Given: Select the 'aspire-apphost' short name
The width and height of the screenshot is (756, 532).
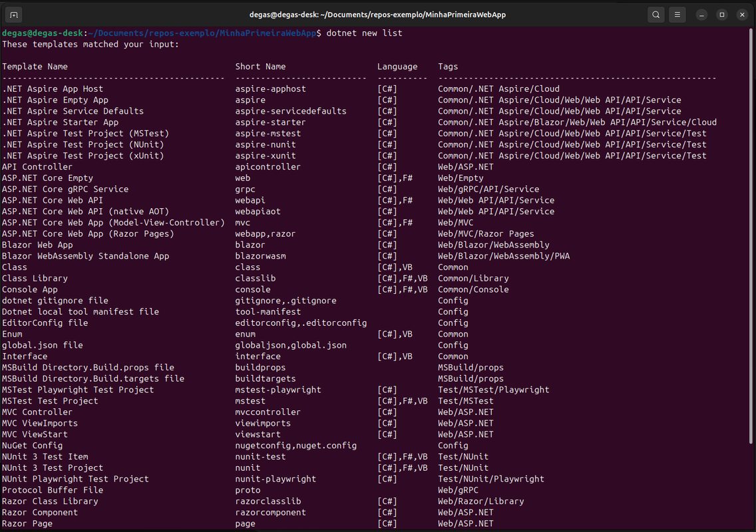Looking at the screenshot, I should coord(270,88).
